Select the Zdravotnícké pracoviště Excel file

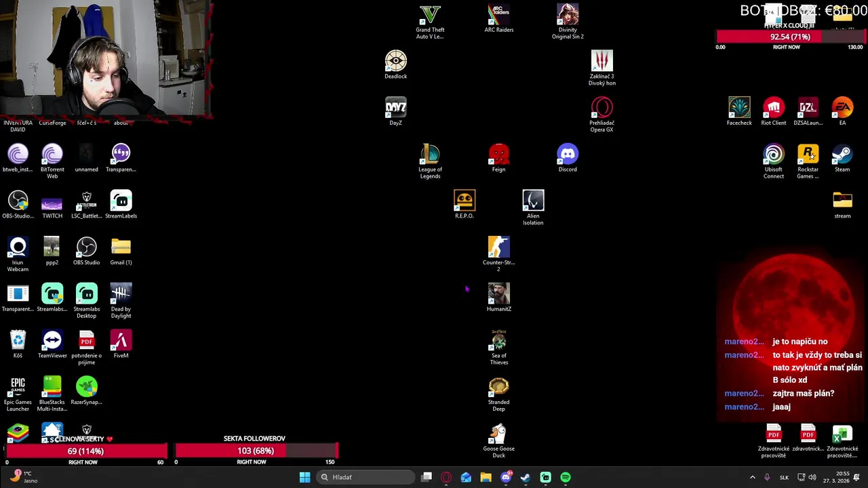click(x=842, y=441)
